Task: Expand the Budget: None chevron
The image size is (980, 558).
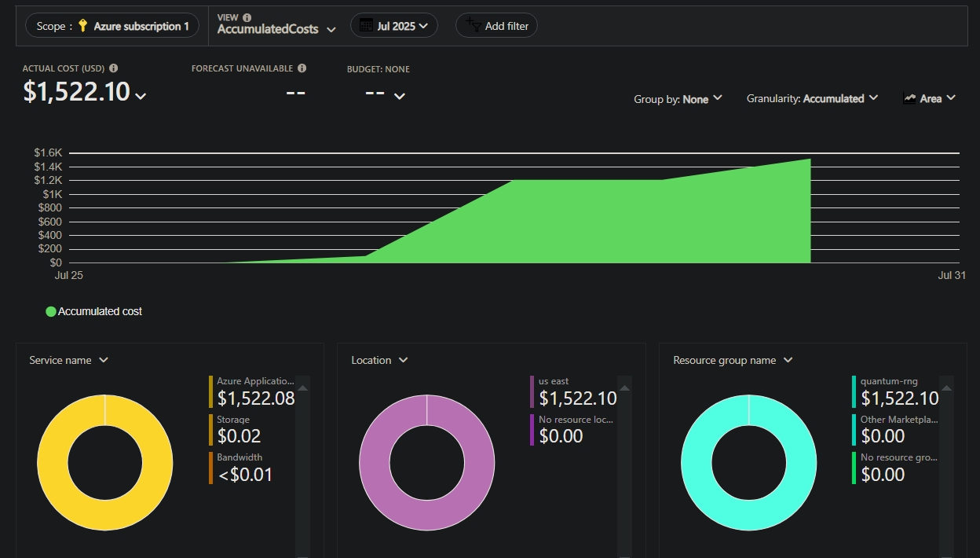Action: point(400,96)
